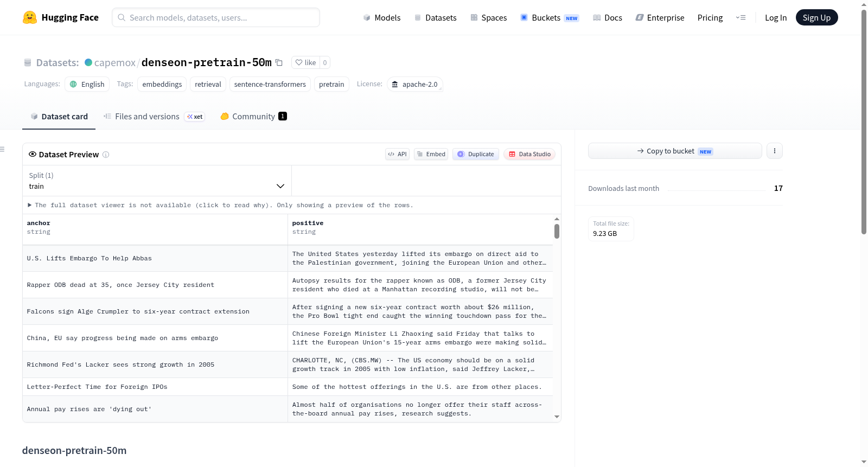868x467 pixels.
Task: Click the 'CHARLOTTE, NC, (CBS.MW)' cell
Action: 420,364
